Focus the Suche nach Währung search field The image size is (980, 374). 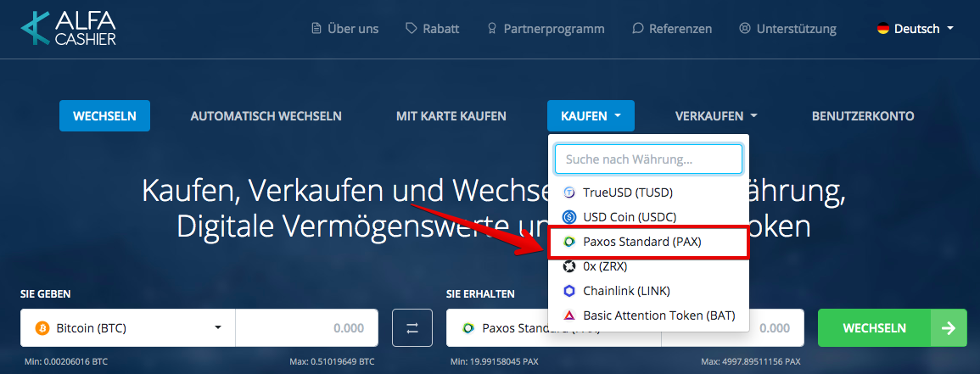[648, 159]
